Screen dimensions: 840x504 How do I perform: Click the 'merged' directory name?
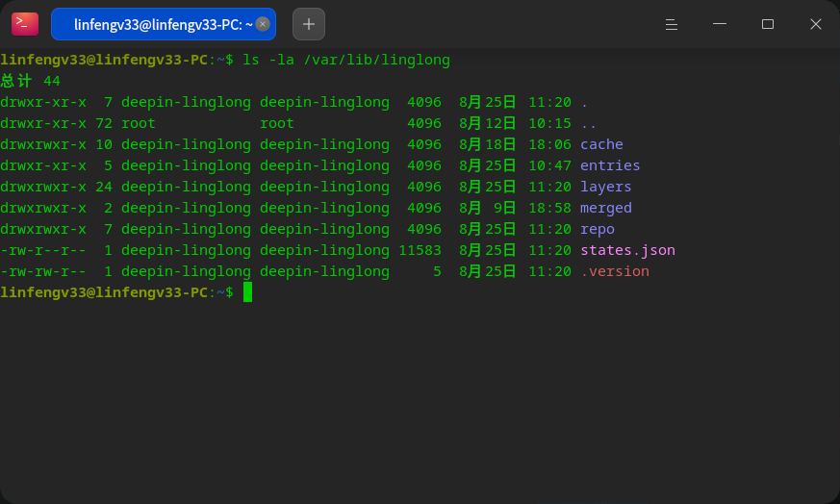click(606, 208)
